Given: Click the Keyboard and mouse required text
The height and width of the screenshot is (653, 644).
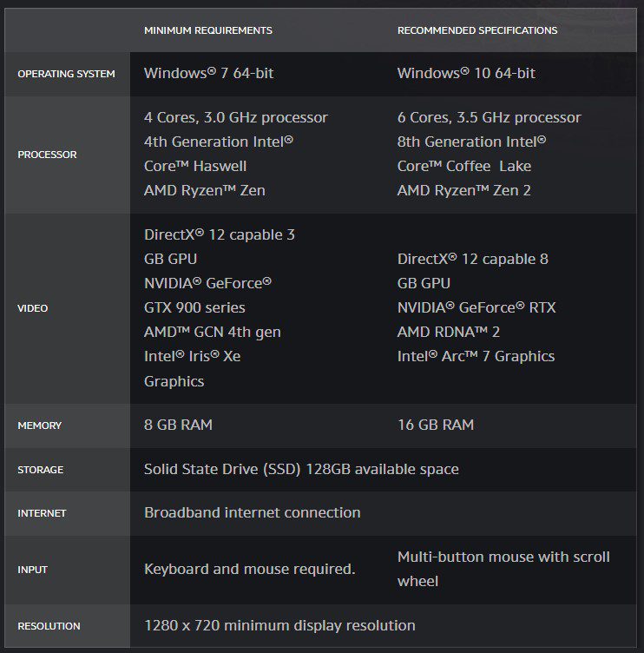Looking at the screenshot, I should tap(250, 570).
